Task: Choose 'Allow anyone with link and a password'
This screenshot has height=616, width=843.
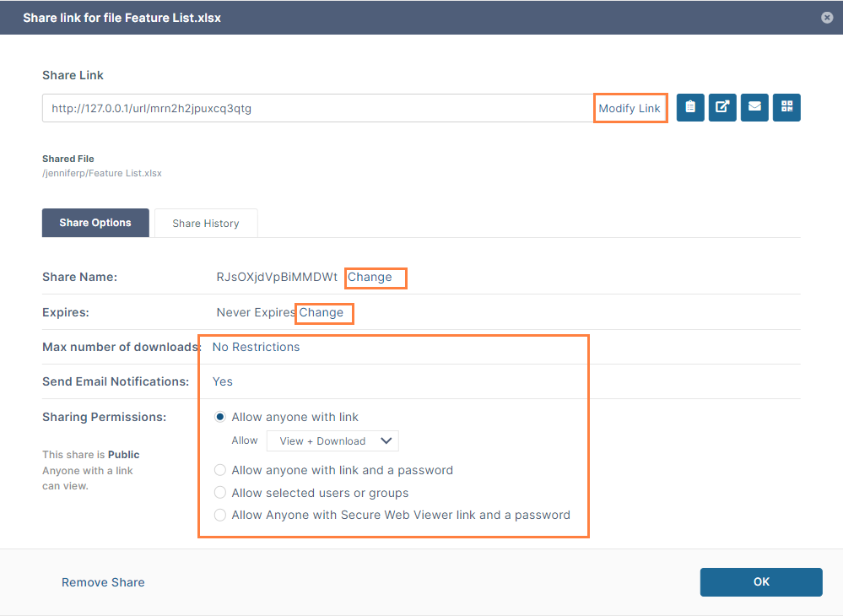Action: (x=221, y=470)
